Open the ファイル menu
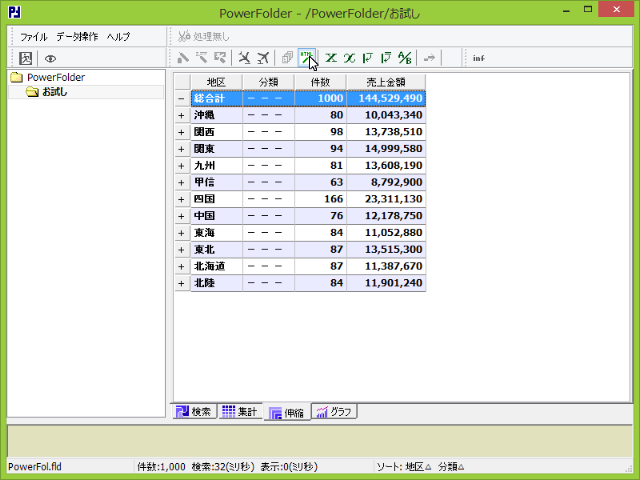This screenshot has width=640, height=480. pyautogui.click(x=34, y=37)
